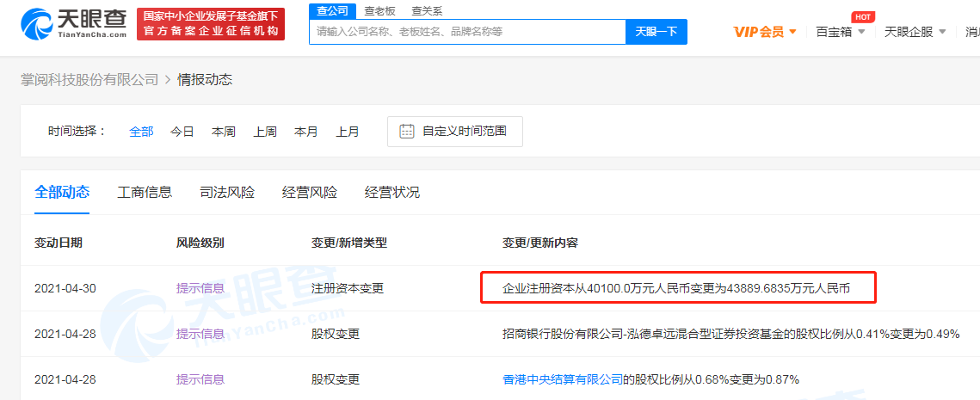Switch to 司法风险 tab

tap(227, 192)
